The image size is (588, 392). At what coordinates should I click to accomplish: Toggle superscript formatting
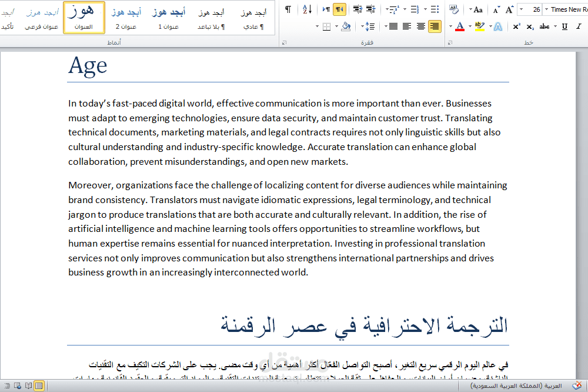517,26
